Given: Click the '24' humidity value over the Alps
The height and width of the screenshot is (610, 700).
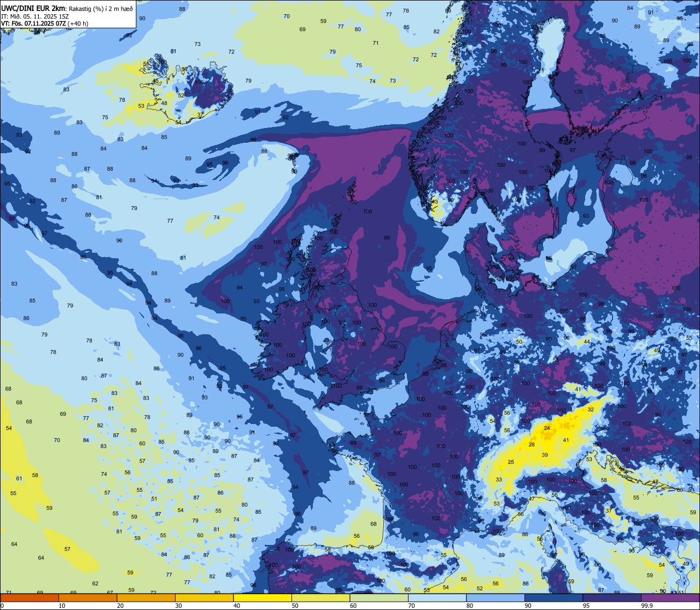Looking at the screenshot, I should click(547, 428).
